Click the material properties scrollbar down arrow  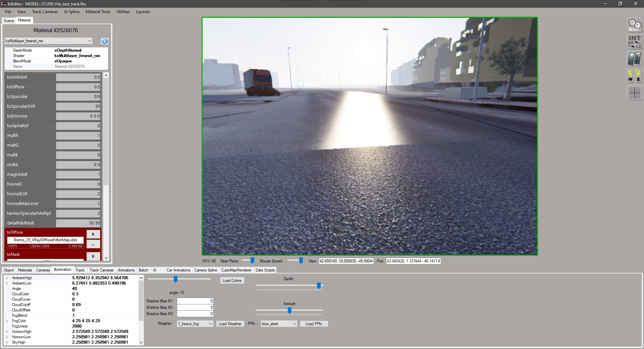pyautogui.click(x=106, y=258)
